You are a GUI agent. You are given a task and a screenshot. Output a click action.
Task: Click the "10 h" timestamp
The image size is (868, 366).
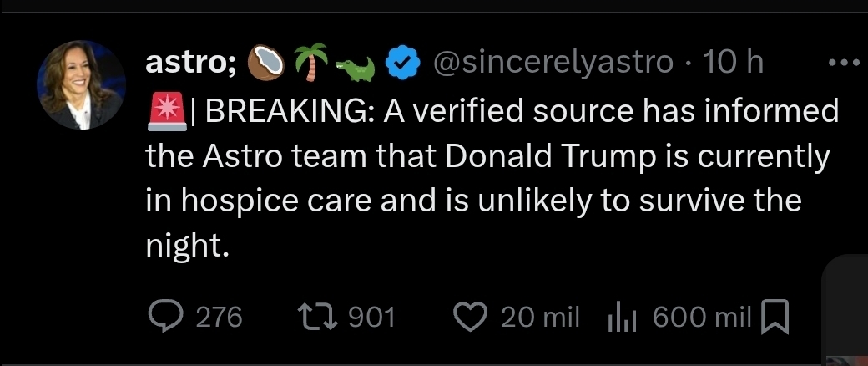pos(734,62)
